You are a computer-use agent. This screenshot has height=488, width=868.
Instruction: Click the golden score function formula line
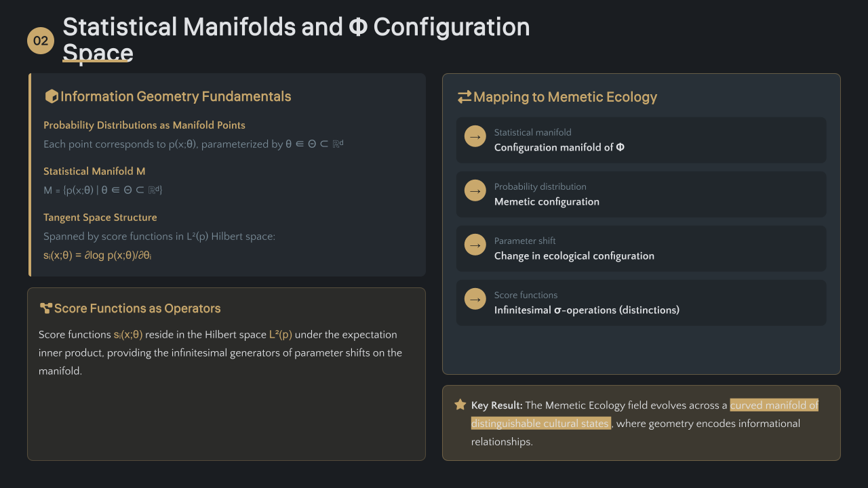[x=98, y=256]
